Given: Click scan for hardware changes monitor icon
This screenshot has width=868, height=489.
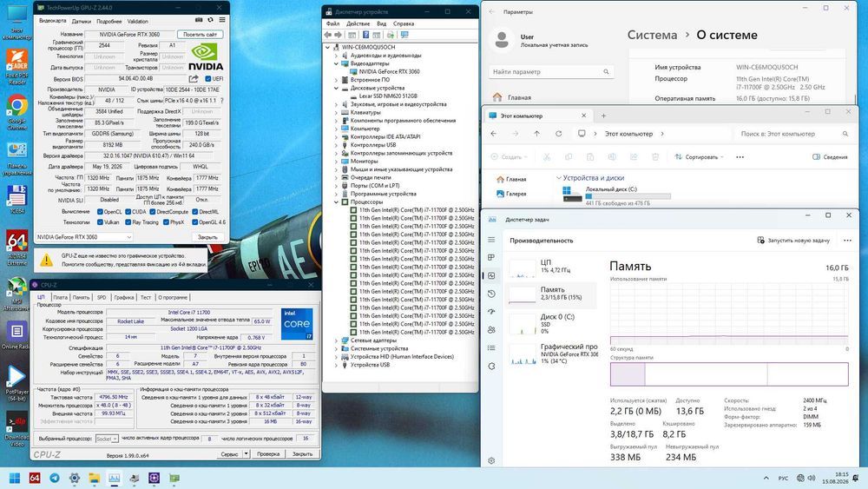Looking at the screenshot, I should 404,35.
